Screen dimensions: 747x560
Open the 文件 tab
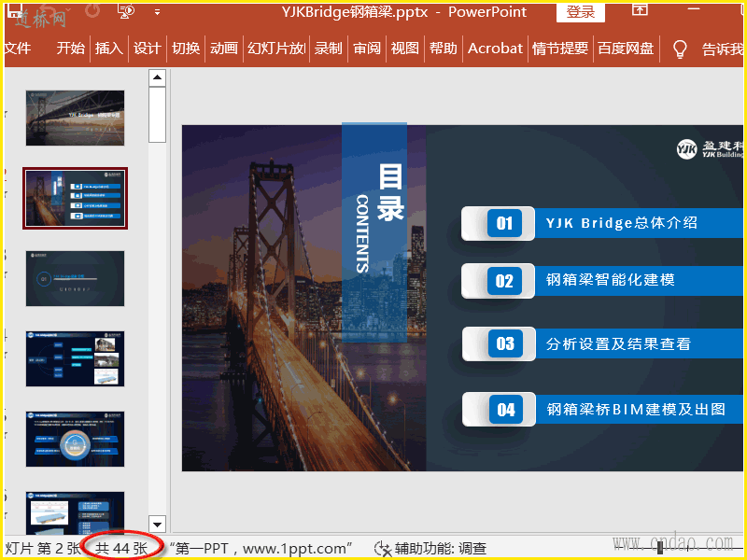pos(17,49)
